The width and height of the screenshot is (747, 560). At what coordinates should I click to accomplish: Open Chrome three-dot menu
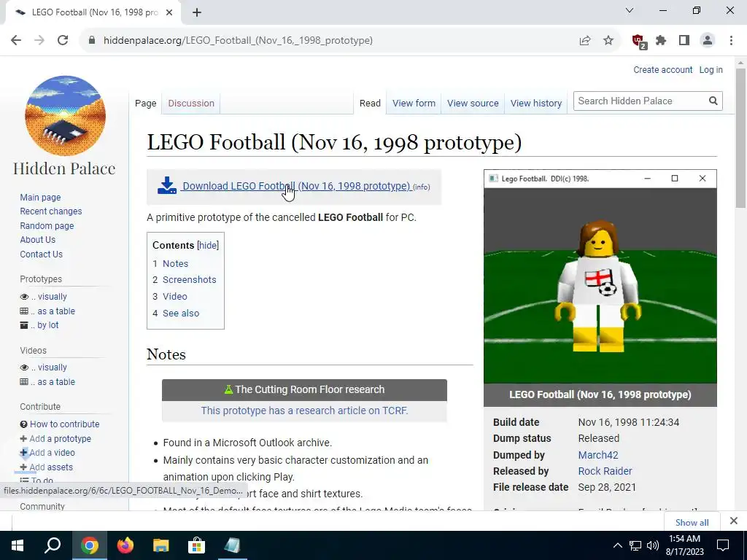(731, 41)
